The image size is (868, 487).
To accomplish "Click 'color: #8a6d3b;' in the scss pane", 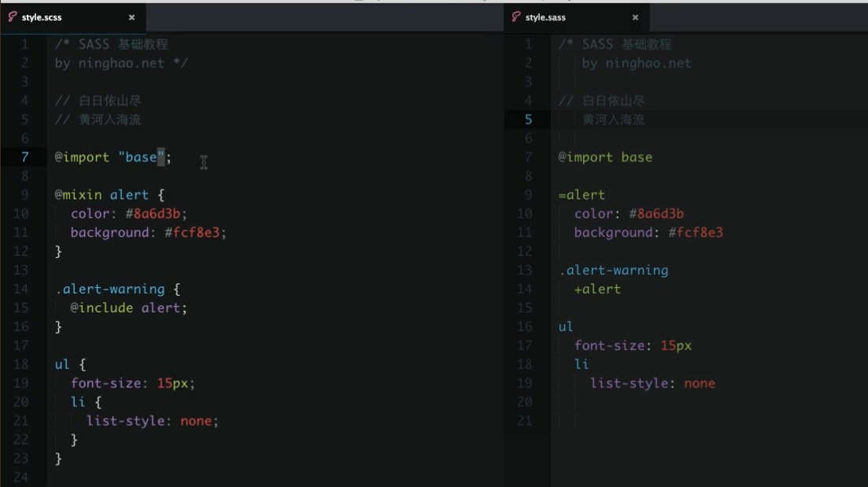I will click(x=129, y=214).
